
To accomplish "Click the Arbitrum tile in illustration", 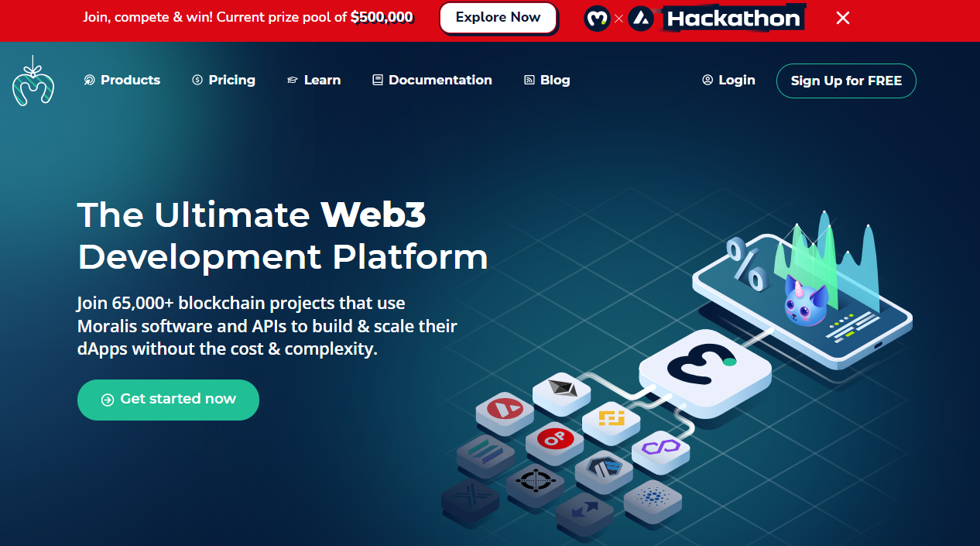I will click(604, 472).
